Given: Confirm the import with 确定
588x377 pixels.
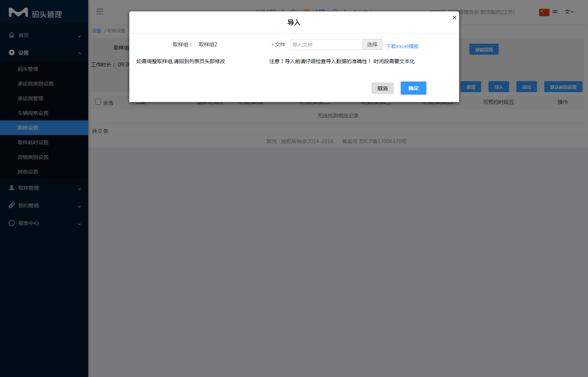Looking at the screenshot, I should (413, 88).
